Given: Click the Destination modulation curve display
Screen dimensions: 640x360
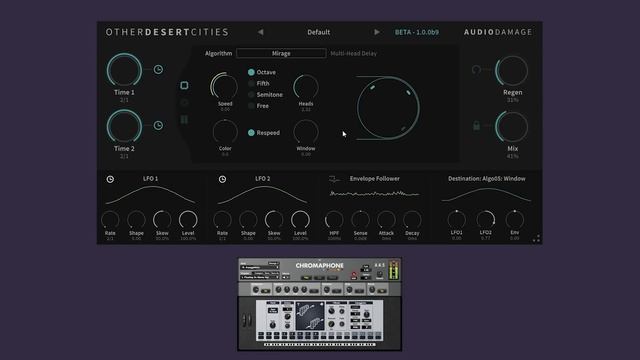Looking at the screenshot, I should tap(487, 195).
